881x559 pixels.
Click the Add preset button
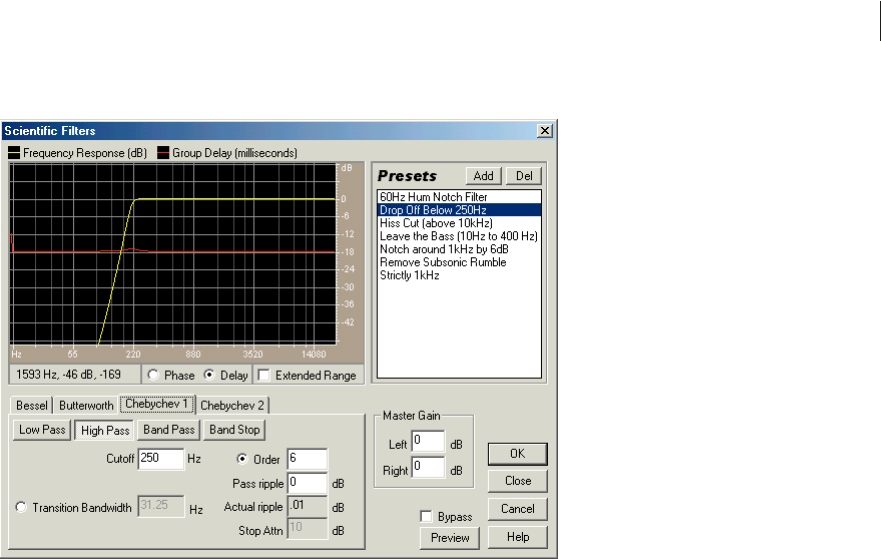[485, 176]
